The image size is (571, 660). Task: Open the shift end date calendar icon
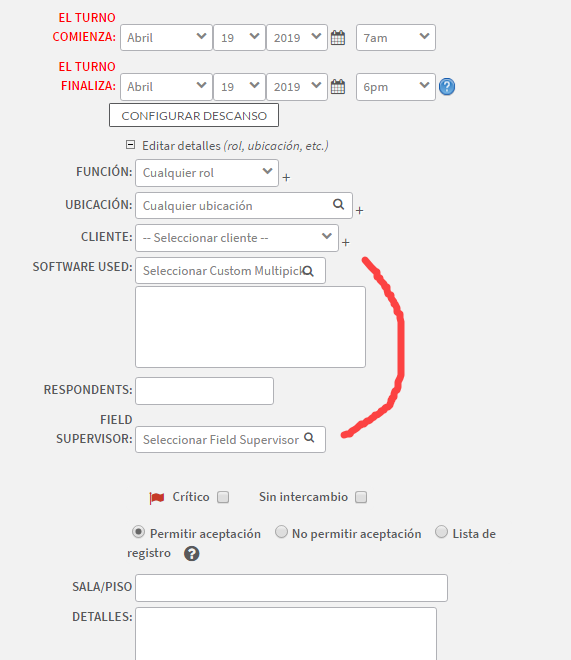337,87
